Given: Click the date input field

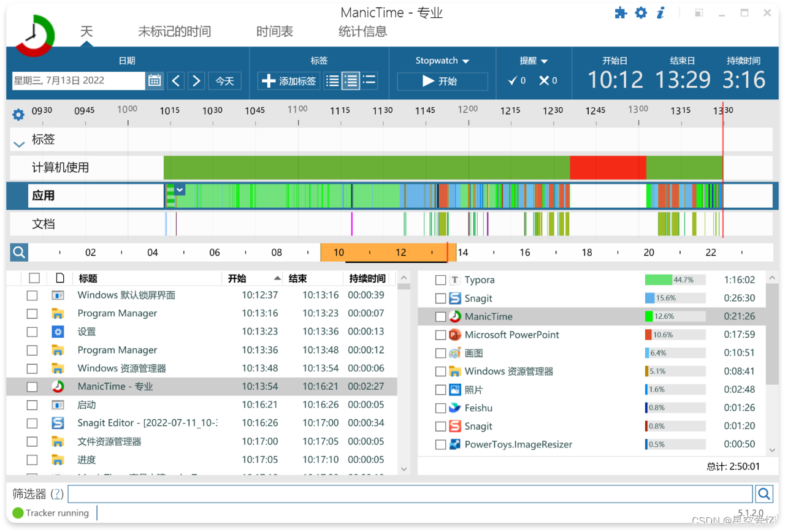Looking at the screenshot, I should (78, 80).
